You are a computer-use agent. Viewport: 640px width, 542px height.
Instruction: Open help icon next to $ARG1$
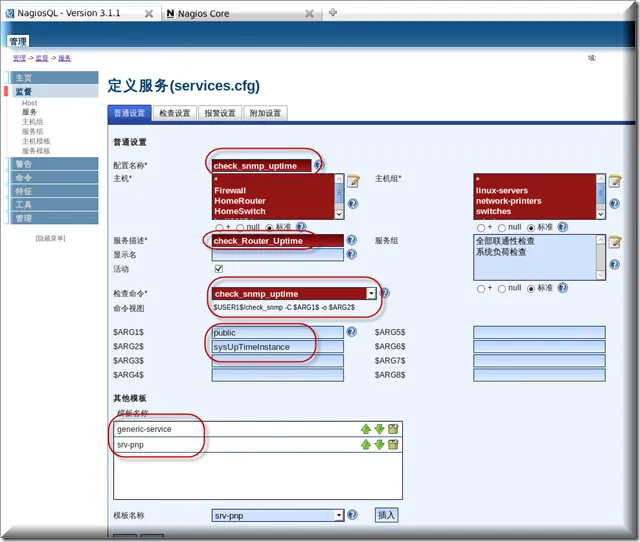tap(351, 331)
